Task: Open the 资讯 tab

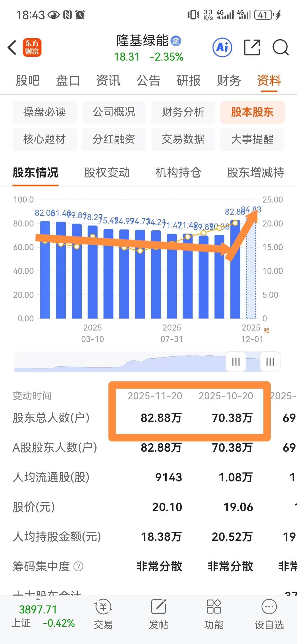Action: [108, 81]
